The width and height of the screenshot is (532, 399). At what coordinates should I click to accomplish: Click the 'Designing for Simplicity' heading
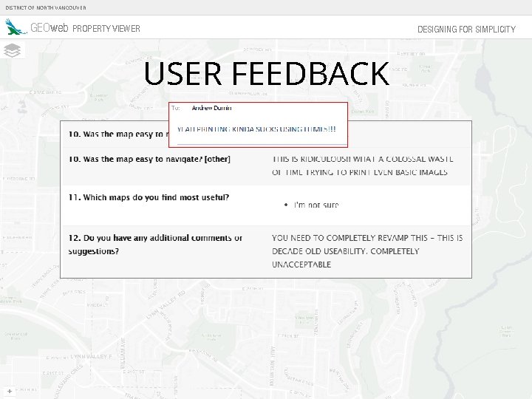click(466, 29)
